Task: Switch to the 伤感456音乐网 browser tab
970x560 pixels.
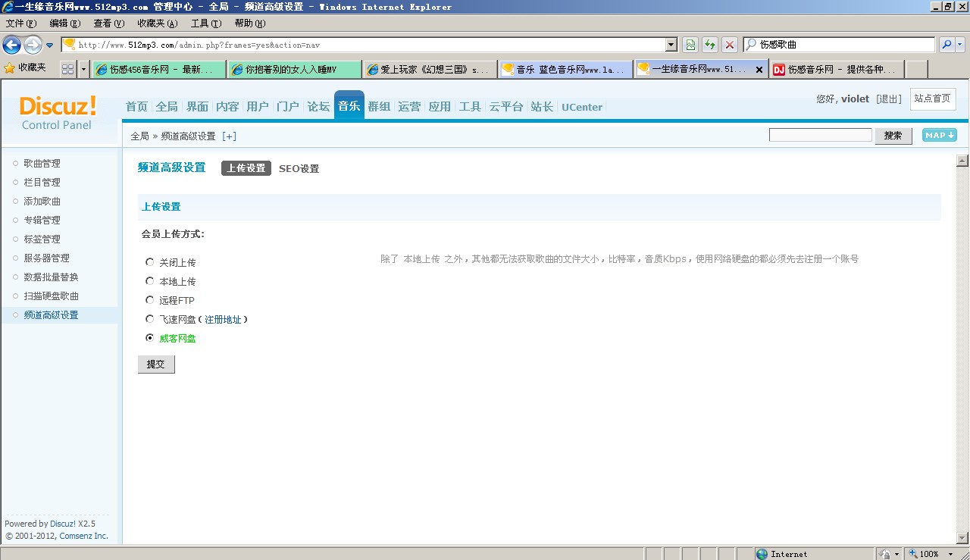Action: click(159, 69)
